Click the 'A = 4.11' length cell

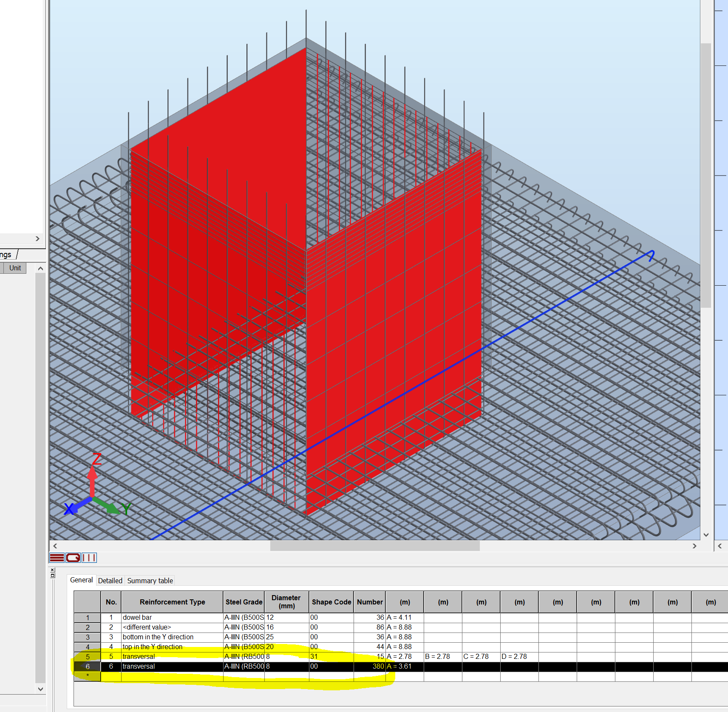405,618
